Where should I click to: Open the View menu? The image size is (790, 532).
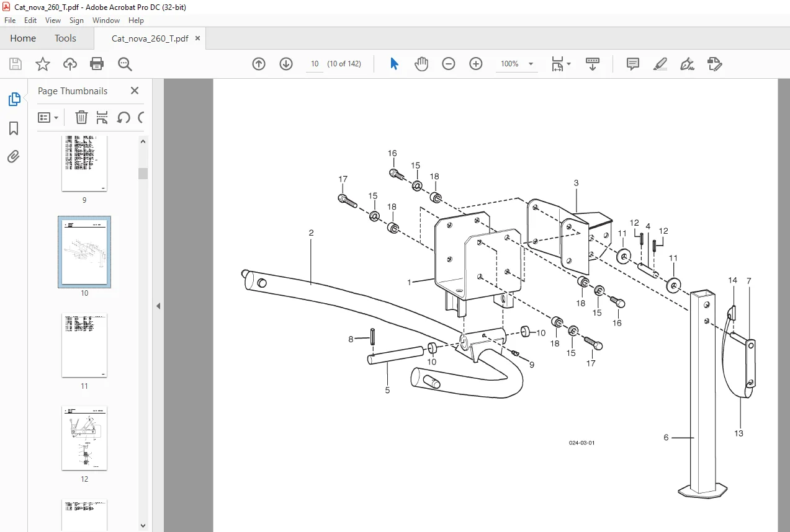pyautogui.click(x=53, y=20)
